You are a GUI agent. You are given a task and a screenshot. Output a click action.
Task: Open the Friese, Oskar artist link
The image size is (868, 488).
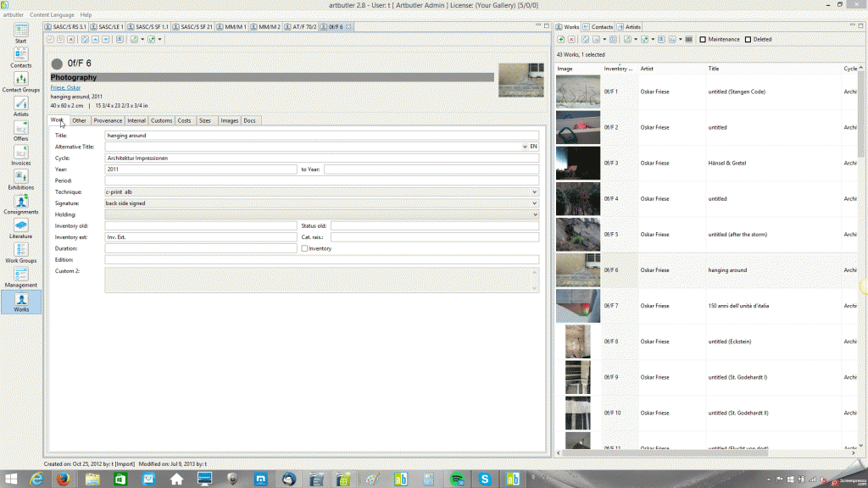point(65,87)
